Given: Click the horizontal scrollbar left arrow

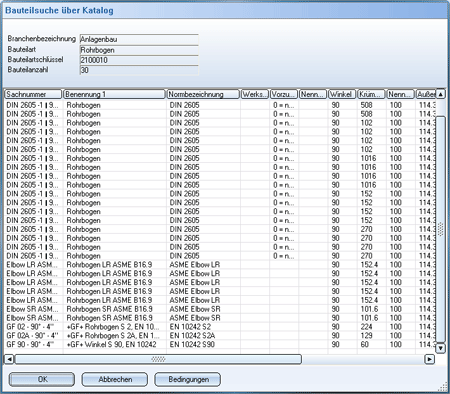Looking at the screenshot, I should click(x=9, y=359).
